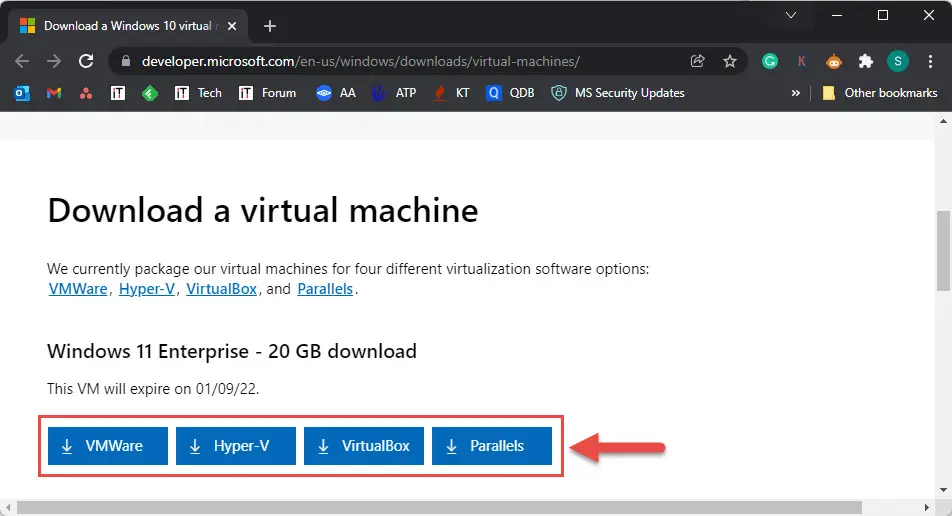Open the Forum bookmark

267,93
